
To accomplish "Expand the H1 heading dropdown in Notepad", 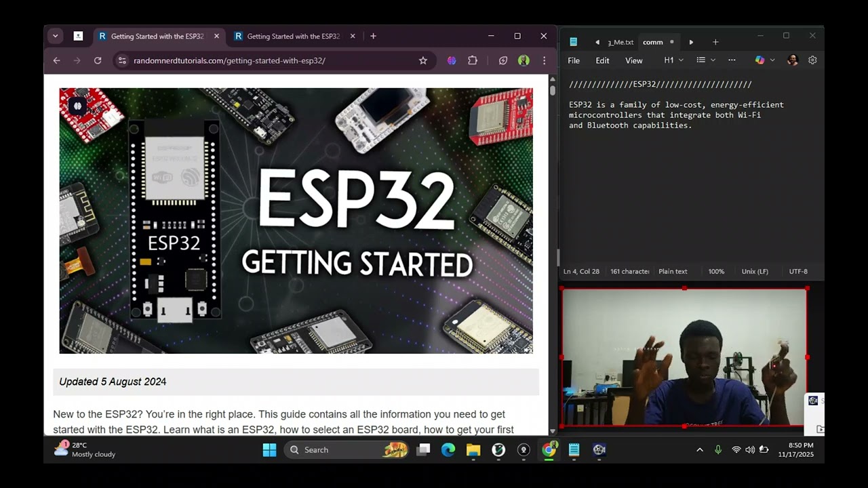I will click(x=673, y=60).
